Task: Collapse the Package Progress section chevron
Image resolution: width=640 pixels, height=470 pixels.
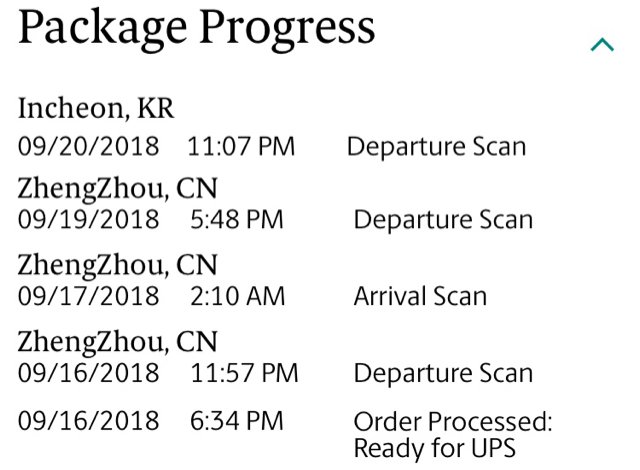Action: pyautogui.click(x=602, y=45)
